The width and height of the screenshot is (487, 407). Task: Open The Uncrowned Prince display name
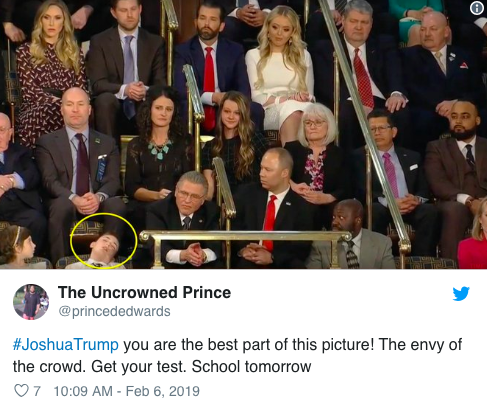coord(144,293)
